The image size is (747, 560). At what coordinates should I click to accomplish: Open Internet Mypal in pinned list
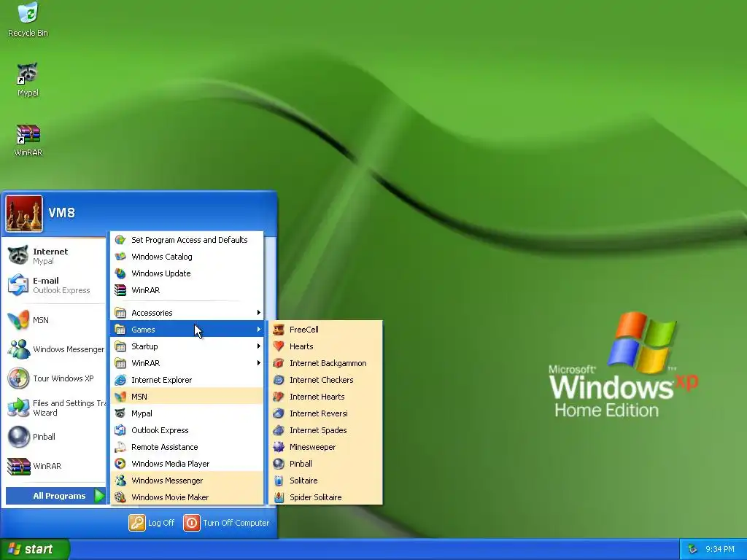tap(54, 256)
